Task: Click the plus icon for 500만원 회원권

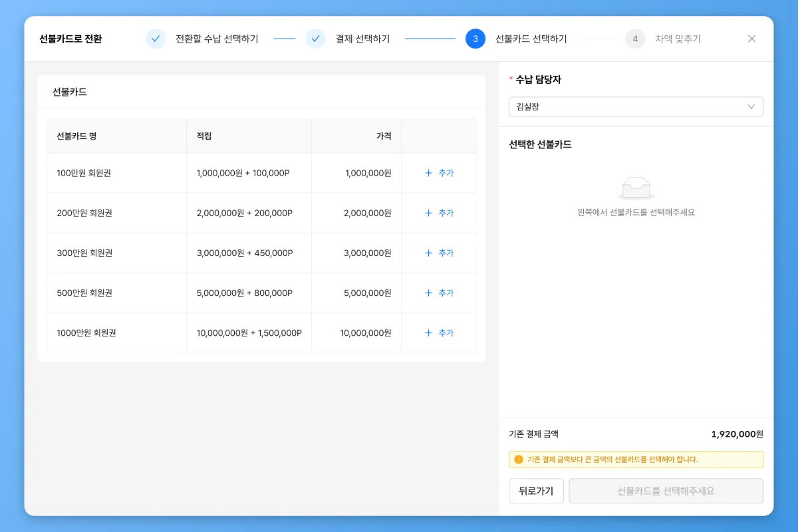Action: pyautogui.click(x=428, y=293)
